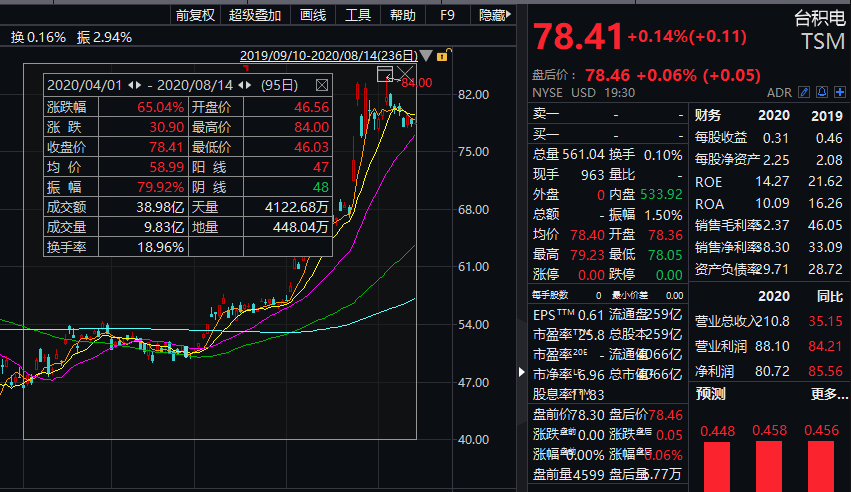Viewport: 851px width, 492px height.
Task: Click the 2019/09/10-2020/08/14(236日) range link
Action: coord(329,56)
